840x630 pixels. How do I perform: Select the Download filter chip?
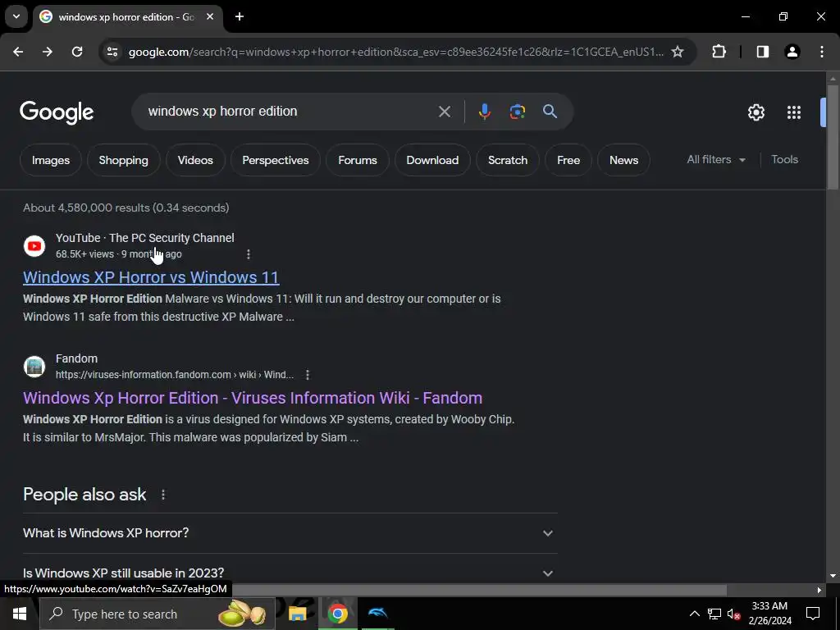[432, 160]
